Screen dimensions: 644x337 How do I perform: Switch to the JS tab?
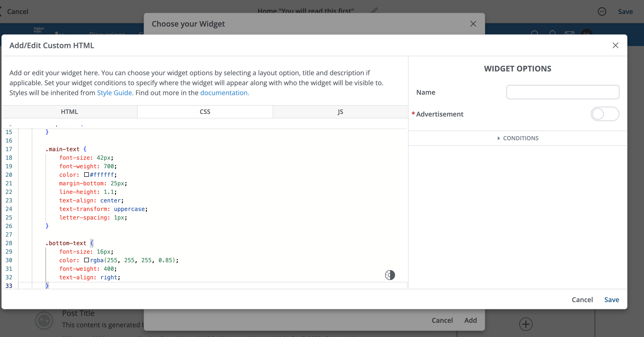(340, 112)
